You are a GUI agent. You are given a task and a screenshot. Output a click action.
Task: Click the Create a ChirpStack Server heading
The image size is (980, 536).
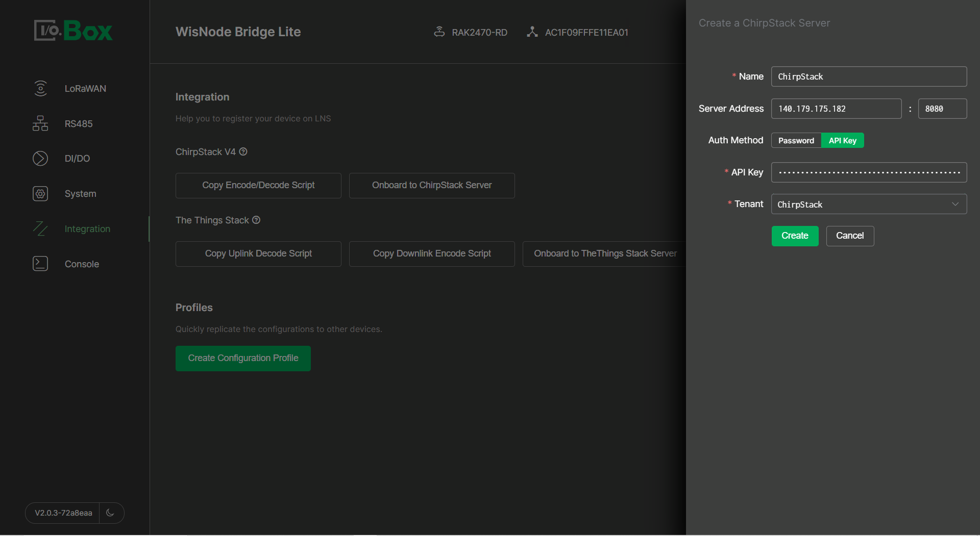[x=764, y=23]
